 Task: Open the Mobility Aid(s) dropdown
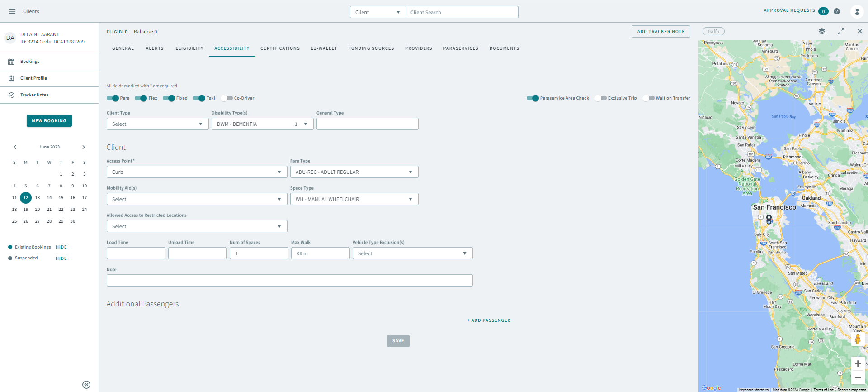point(197,199)
